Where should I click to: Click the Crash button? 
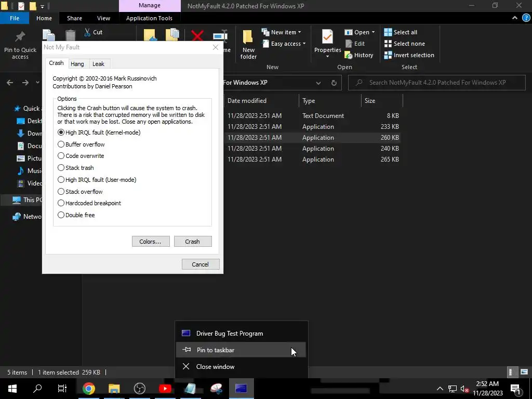pos(193,242)
